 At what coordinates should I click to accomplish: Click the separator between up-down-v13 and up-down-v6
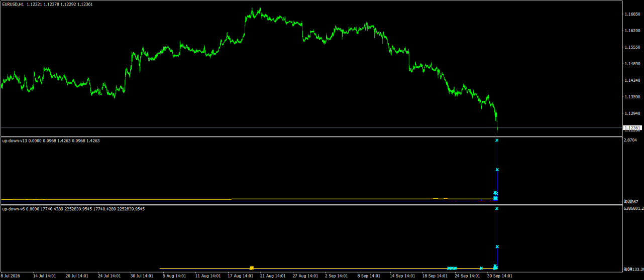(310, 205)
